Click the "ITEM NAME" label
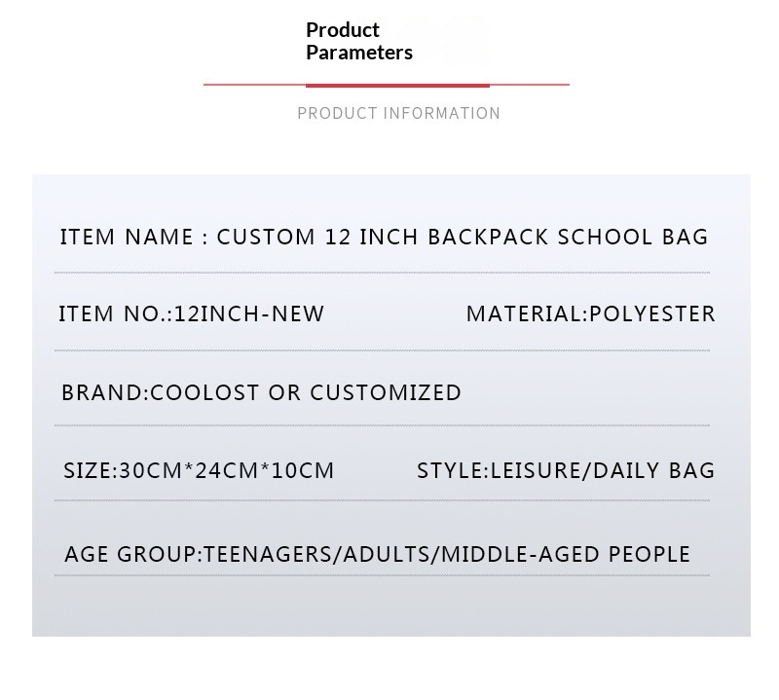Image resolution: width=779 pixels, height=700 pixels. tap(126, 237)
